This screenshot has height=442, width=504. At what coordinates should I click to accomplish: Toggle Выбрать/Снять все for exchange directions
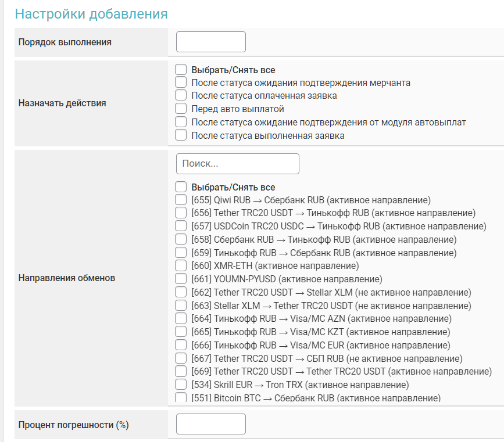pos(181,187)
